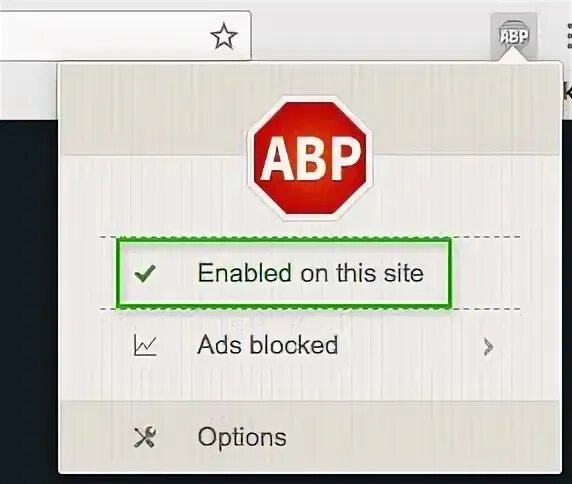This screenshot has width=572, height=484.
Task: Toggle 'Enabled on this site' setting
Action: coord(284,273)
